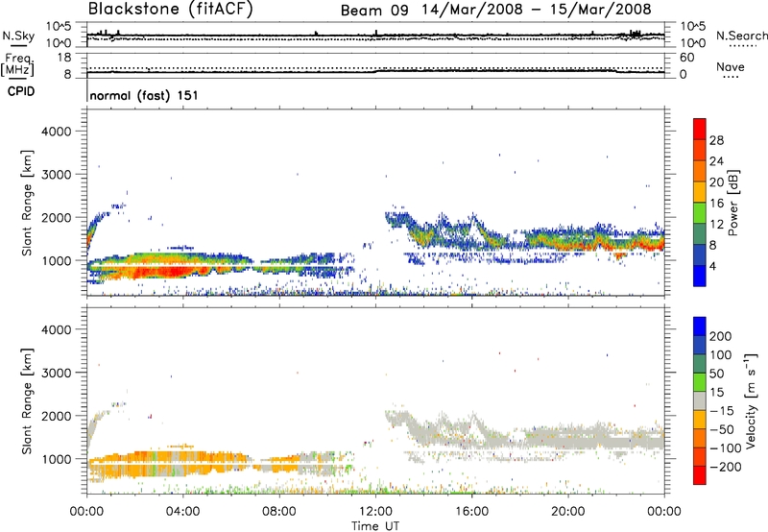Image resolution: width=768 pixels, height=532 pixels.
Task: Select the text normal (fast) 151
Action: click(144, 95)
